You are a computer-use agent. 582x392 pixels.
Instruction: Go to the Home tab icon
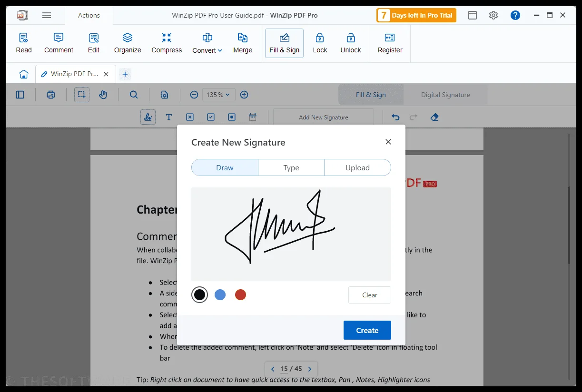[24, 74]
